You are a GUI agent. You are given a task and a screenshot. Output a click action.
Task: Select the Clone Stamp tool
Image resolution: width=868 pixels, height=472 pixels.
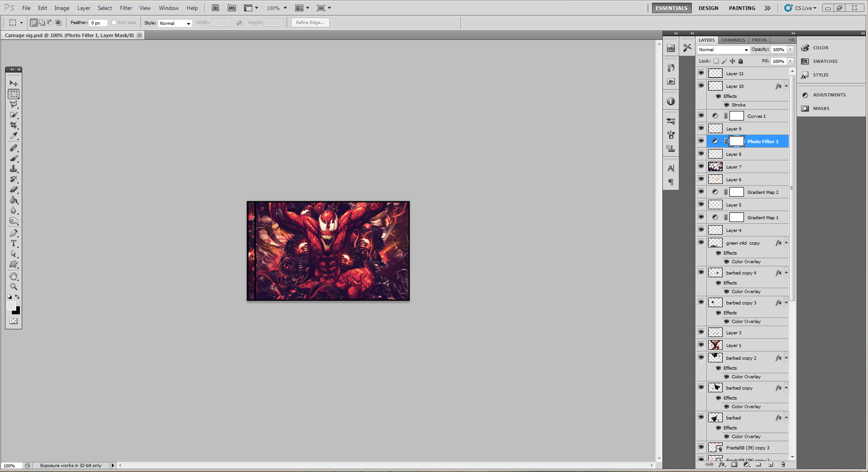[x=14, y=169]
